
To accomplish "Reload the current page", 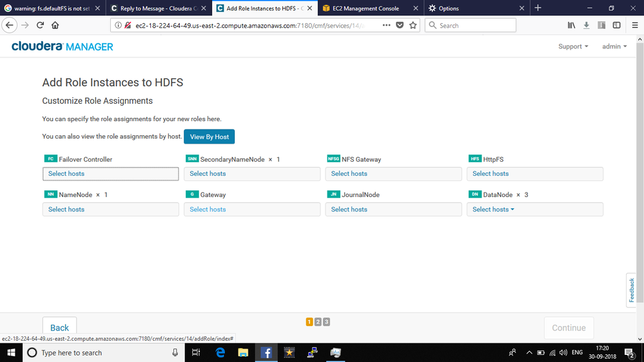I will coord(40,25).
